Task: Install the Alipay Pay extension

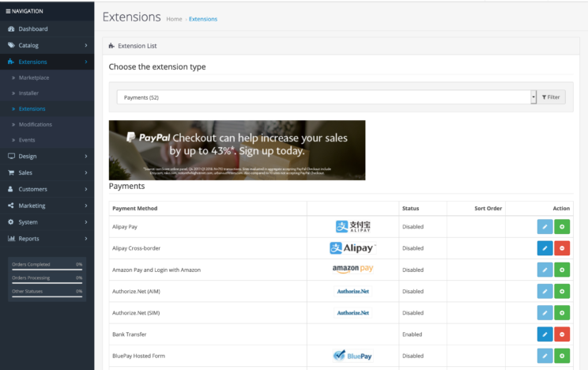Action: [x=562, y=227]
